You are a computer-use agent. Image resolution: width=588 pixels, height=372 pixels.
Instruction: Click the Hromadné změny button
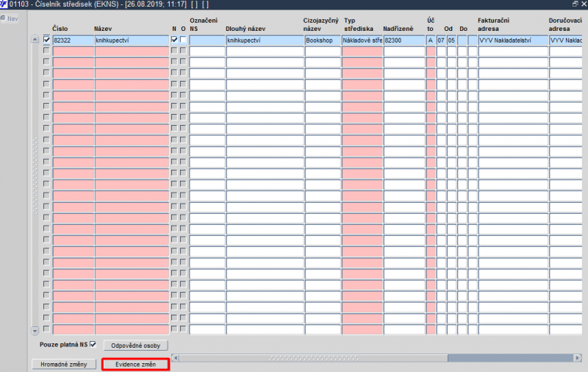[64, 365]
